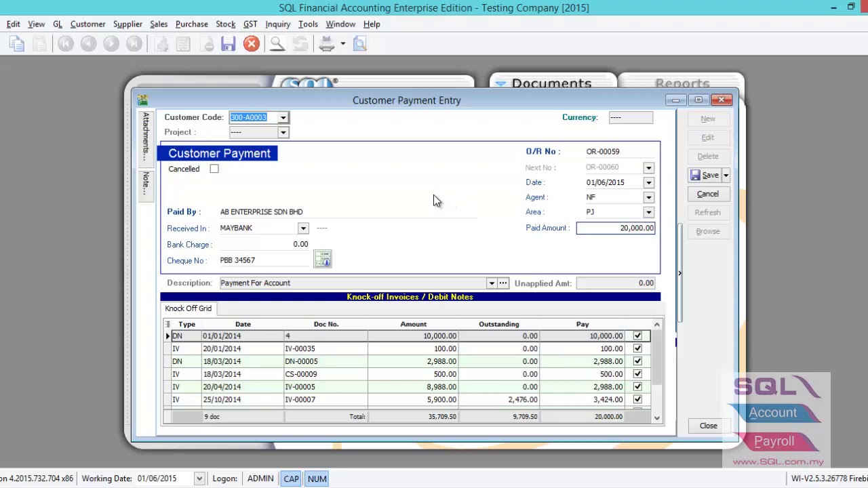Save using the floppy disk toolbar icon
The height and width of the screenshot is (488, 868).
(229, 44)
